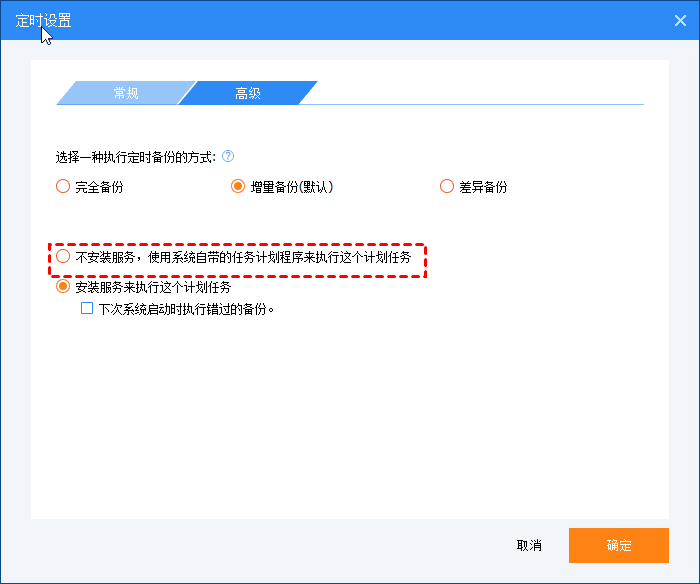Confirm with the orange 确定 button
Image resolution: width=700 pixels, height=584 pixels.
coord(618,545)
